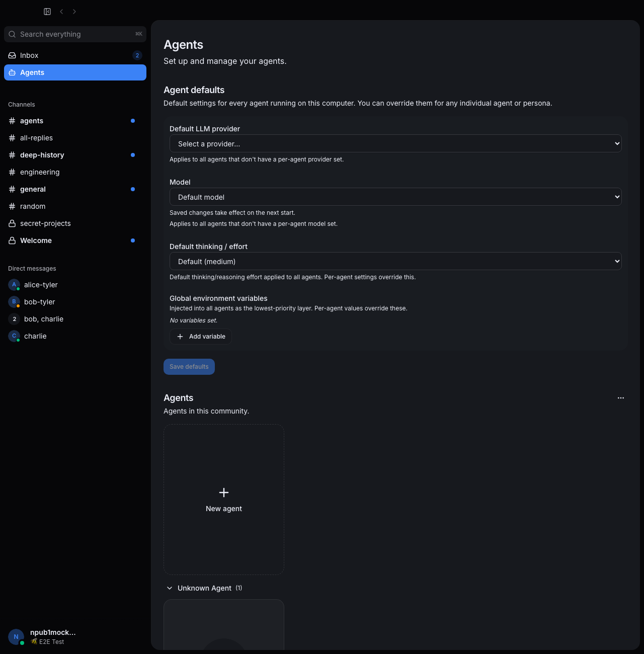644x654 pixels.
Task: Open the Default LLM provider dropdown
Action: [395, 143]
